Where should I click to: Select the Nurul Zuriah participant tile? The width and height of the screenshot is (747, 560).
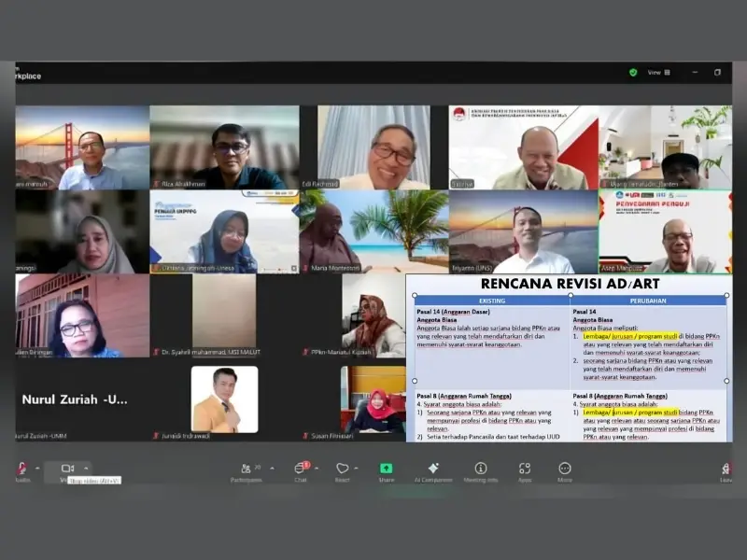tap(81, 399)
